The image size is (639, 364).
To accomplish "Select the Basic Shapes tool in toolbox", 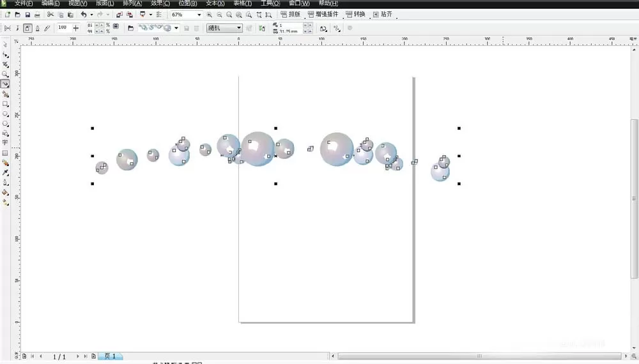I will click(x=5, y=133).
